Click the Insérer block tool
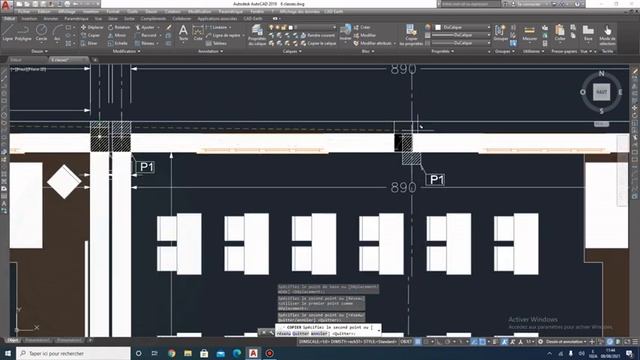The height and width of the screenshot is (360, 640). pyautogui.click(x=345, y=33)
